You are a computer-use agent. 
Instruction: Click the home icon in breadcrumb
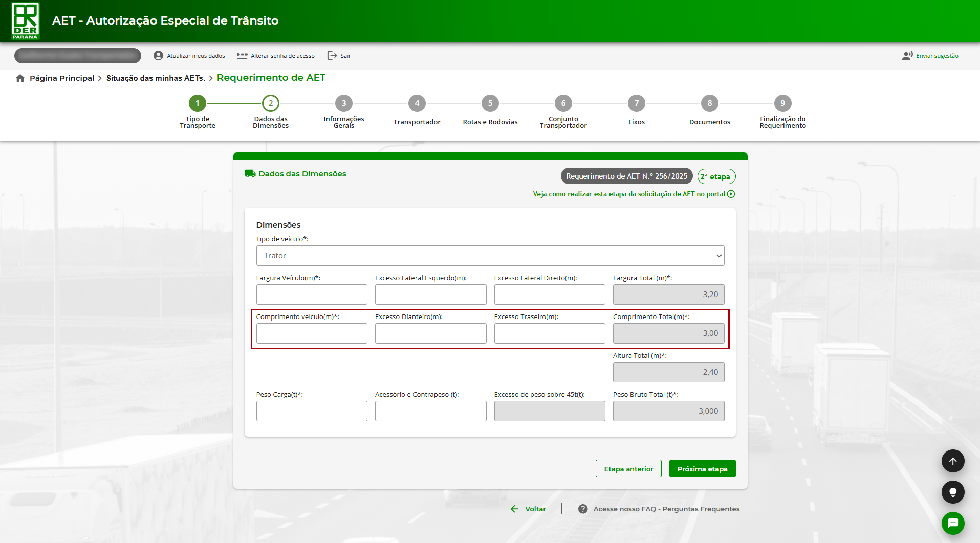(20, 78)
